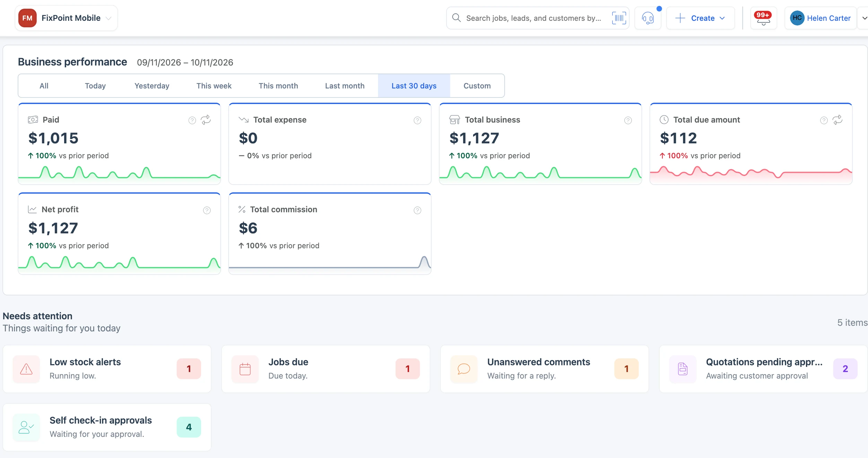The height and width of the screenshot is (458, 868).
Task: Select the Today period tab
Action: coord(95,86)
